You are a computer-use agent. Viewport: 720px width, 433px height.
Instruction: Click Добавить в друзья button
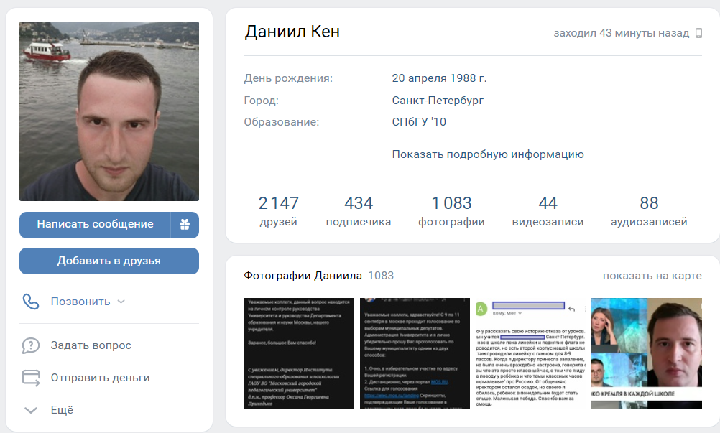click(x=109, y=261)
